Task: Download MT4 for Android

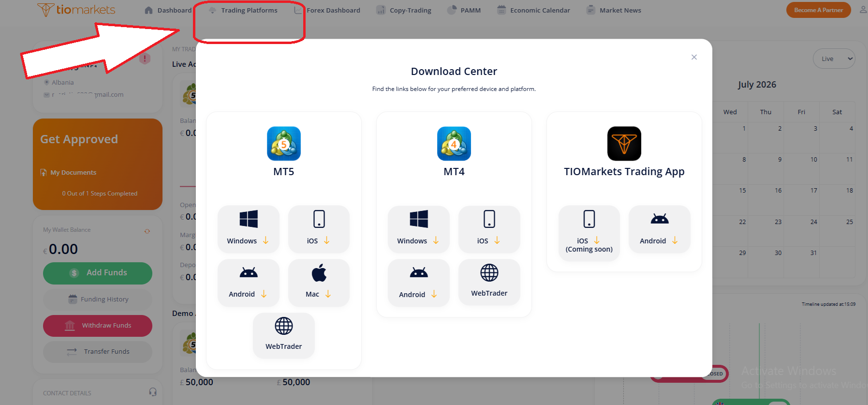Action: [418, 283]
